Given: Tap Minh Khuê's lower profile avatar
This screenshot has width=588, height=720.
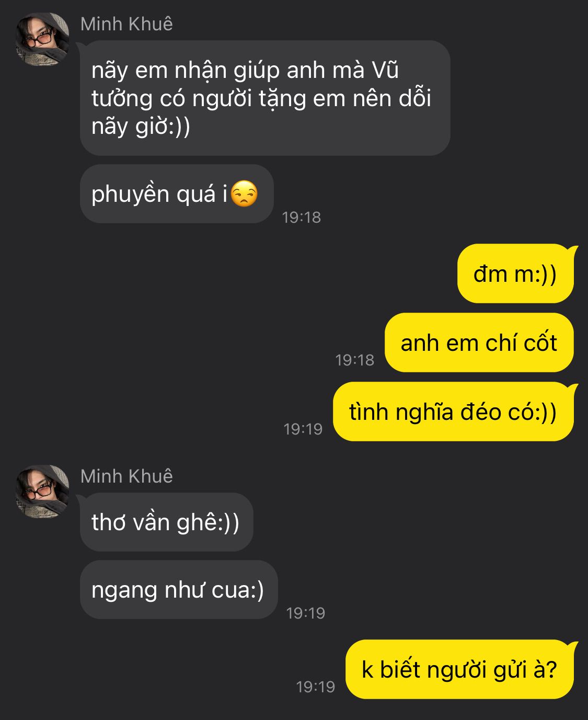Looking at the screenshot, I should 42,492.
